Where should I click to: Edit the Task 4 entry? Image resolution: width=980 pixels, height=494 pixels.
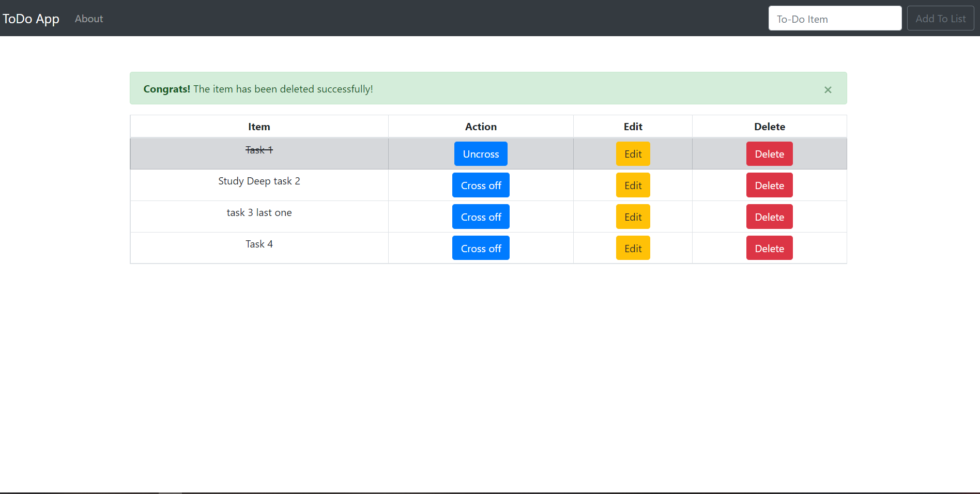coord(633,248)
